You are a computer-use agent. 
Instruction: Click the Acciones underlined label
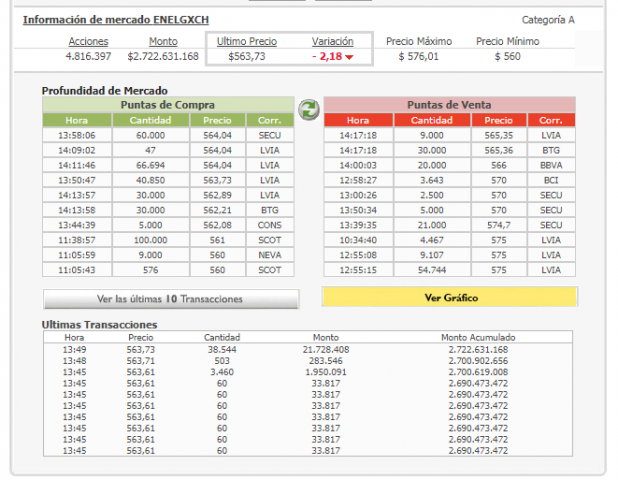tap(88, 41)
